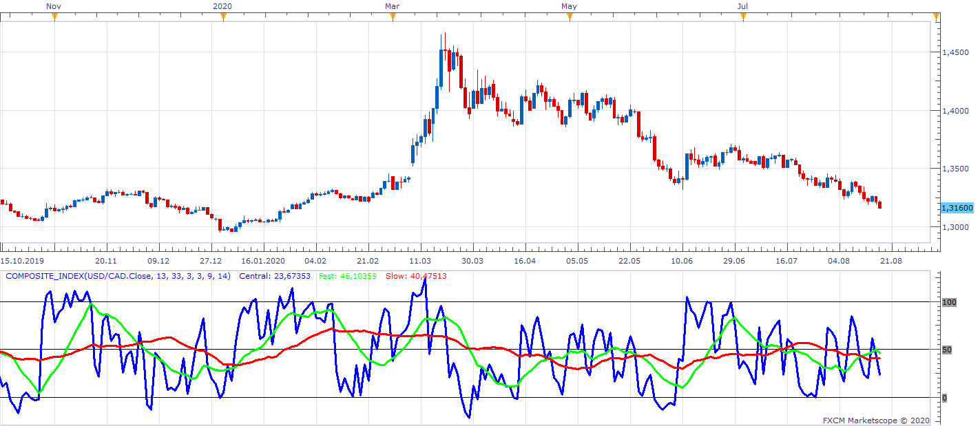Click the 16.07 date label
This screenshot has height=426, width=980.
point(786,262)
